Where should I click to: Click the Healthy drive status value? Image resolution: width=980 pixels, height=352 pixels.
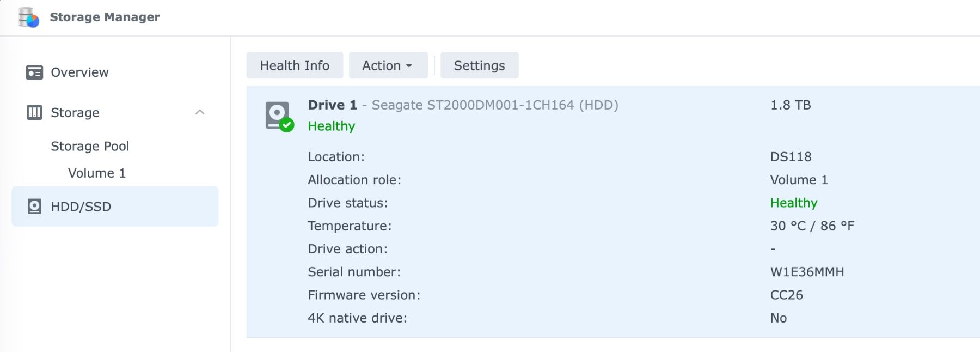(x=794, y=203)
